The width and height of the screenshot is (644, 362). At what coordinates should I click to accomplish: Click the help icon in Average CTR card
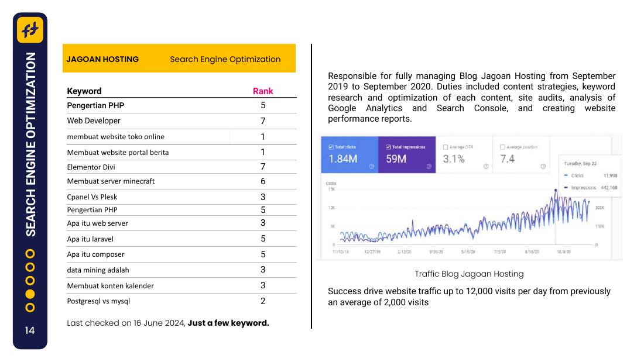point(486,166)
